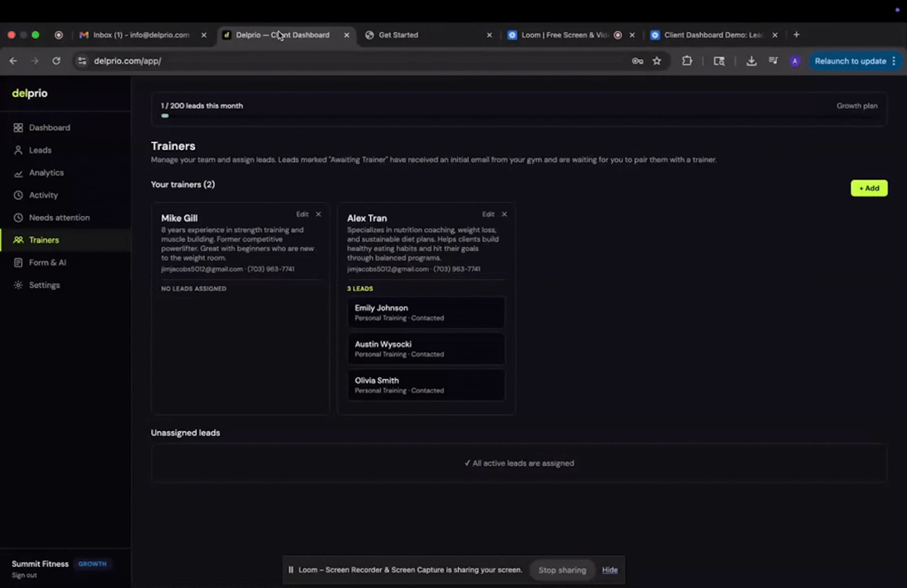Remove Mike Gill trainer with X
This screenshot has width=907, height=588.
[319, 214]
